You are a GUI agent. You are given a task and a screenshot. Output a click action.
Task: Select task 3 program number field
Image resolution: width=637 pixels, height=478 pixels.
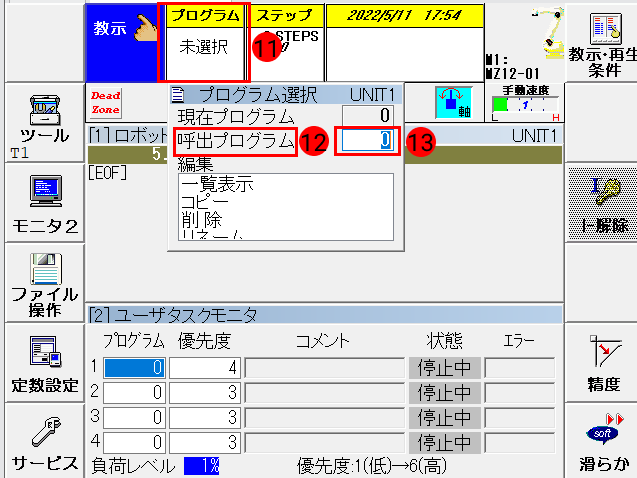coord(134,417)
